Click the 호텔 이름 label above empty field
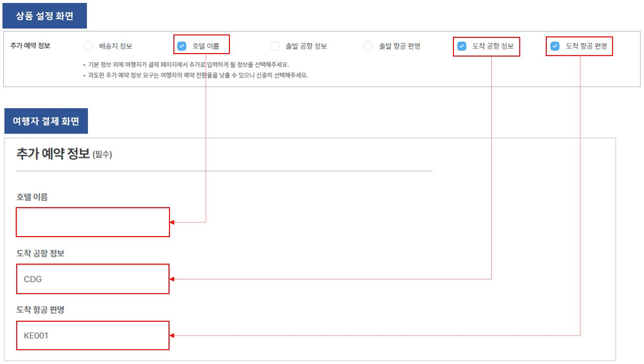 (32, 197)
